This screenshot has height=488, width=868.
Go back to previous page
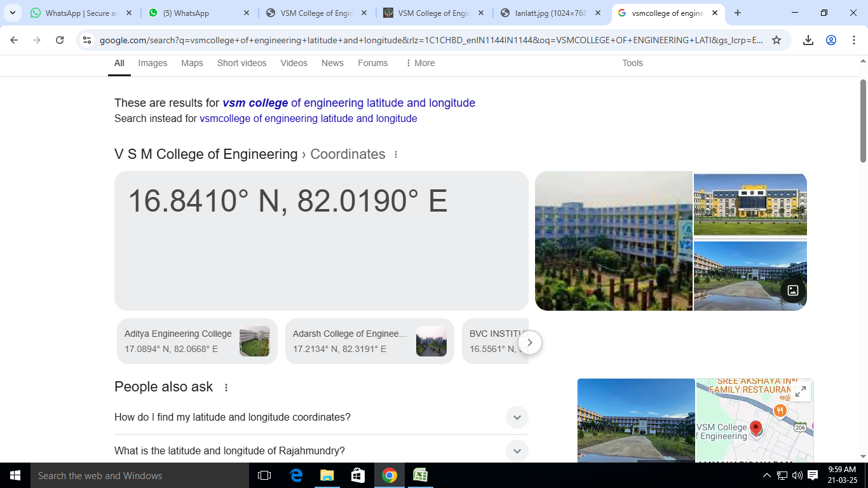coord(14,40)
